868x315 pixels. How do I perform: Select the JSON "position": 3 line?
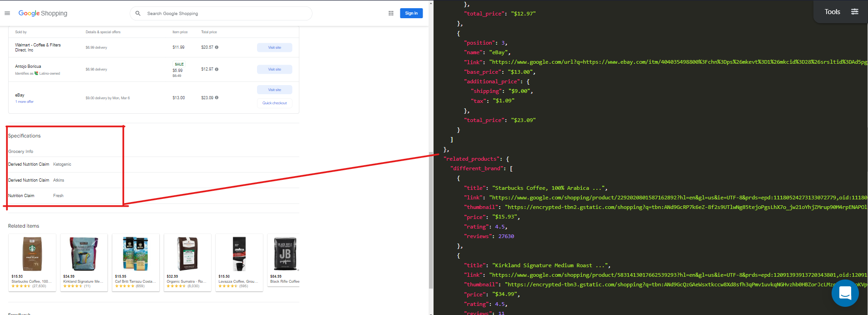click(486, 43)
